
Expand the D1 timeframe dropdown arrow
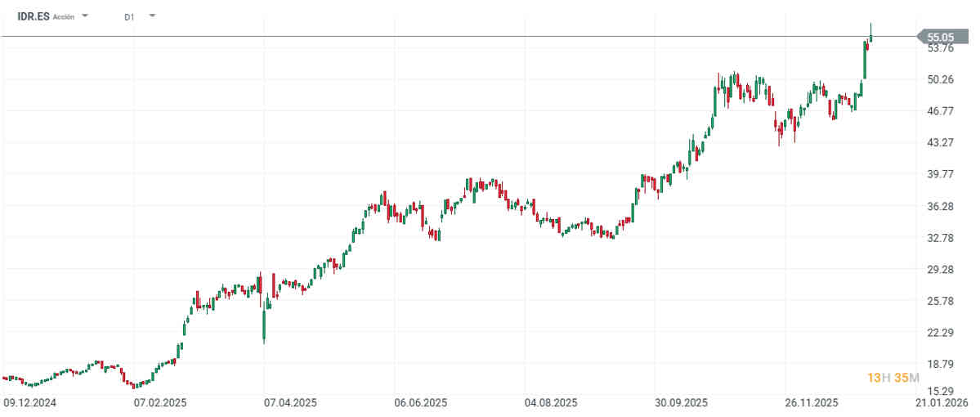tap(153, 16)
